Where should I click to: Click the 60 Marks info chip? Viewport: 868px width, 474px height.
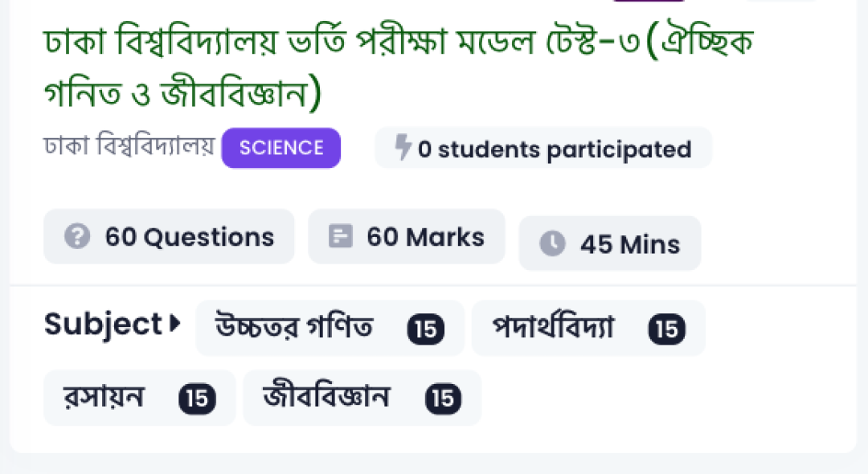click(407, 236)
